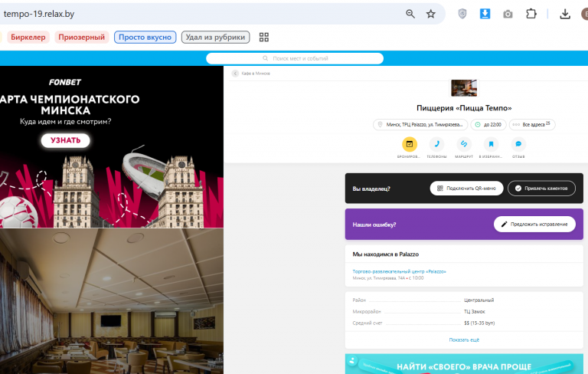Click the camera screenshot extension icon
The width and height of the screenshot is (588, 374).
point(508,15)
